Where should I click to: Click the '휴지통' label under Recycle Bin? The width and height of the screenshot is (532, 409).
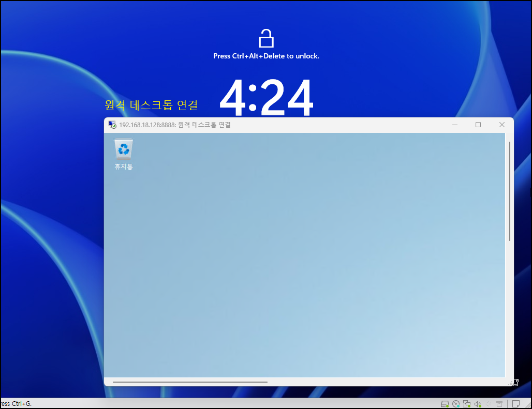[124, 166]
